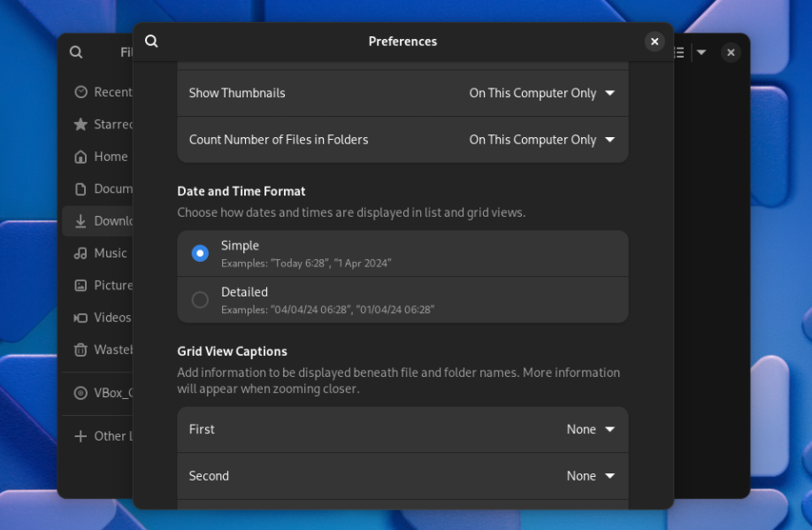
Task: Open Recent via its clock icon
Action: pos(80,92)
